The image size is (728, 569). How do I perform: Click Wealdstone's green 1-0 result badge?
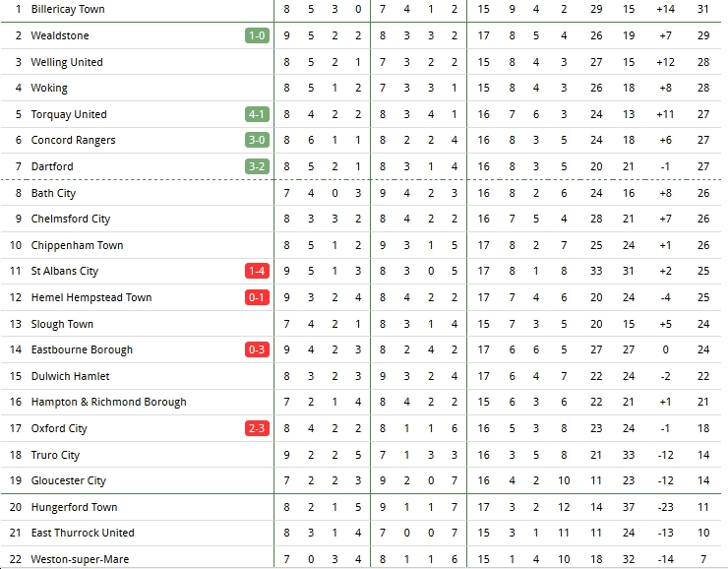pyautogui.click(x=257, y=35)
